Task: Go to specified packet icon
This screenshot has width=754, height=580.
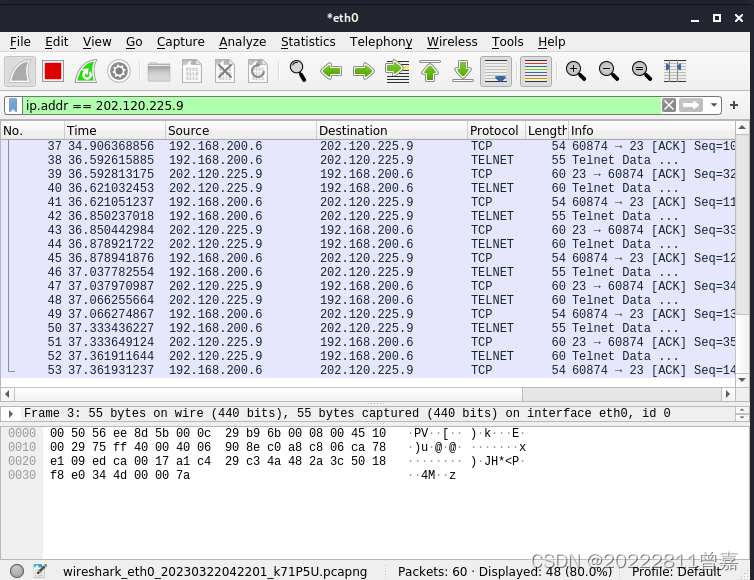Action: coord(397,71)
